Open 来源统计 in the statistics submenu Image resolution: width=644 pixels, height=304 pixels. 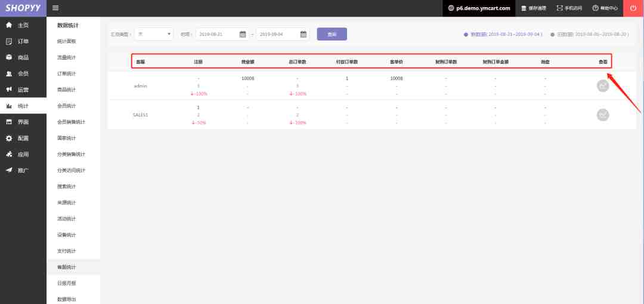pyautogui.click(x=67, y=203)
